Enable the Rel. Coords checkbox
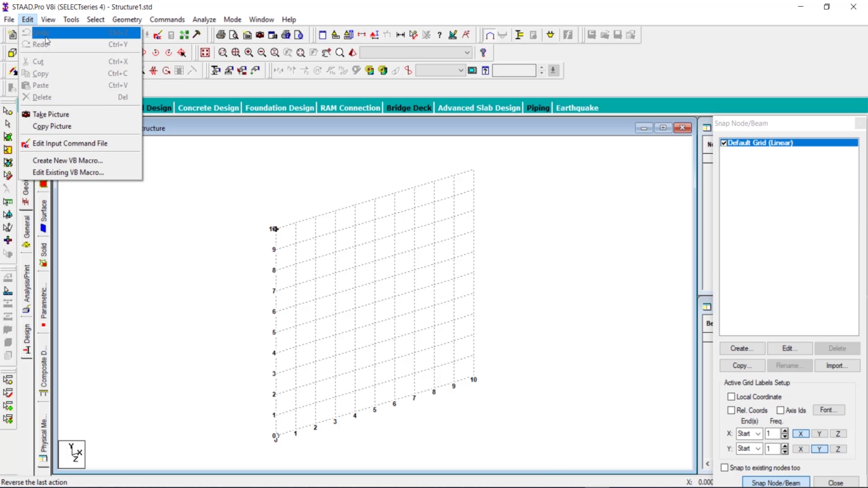The image size is (868, 488). [x=731, y=410]
